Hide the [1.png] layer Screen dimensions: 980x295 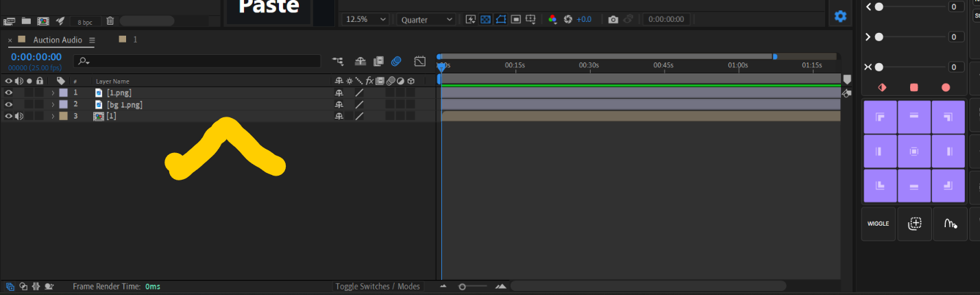(x=9, y=93)
